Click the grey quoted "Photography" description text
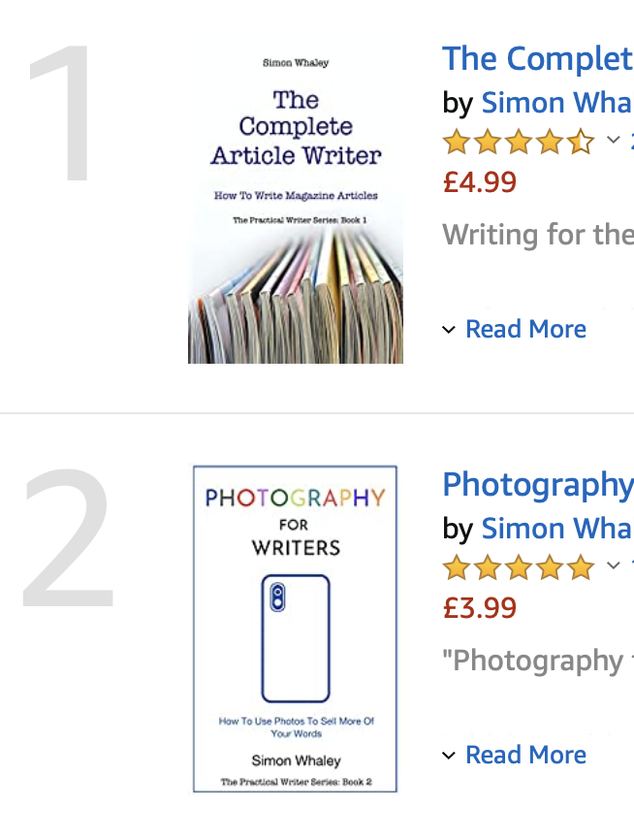The height and width of the screenshot is (840, 634). (538, 661)
